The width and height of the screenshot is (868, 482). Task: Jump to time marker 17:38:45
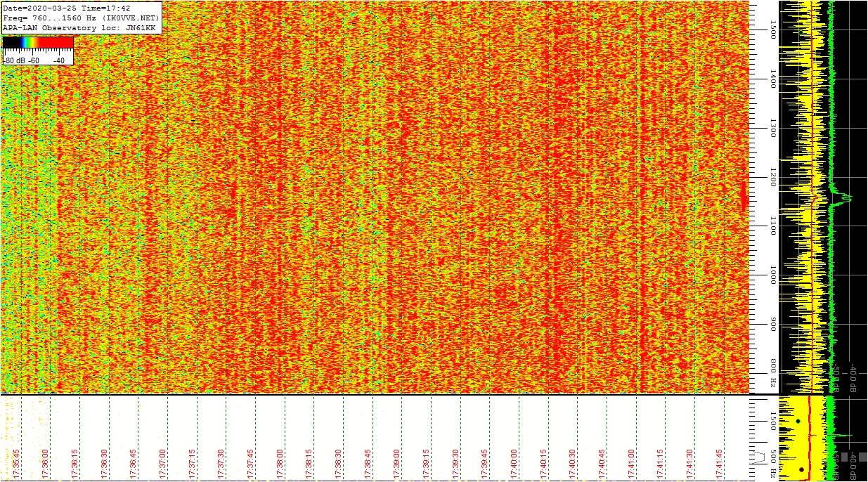368,463
